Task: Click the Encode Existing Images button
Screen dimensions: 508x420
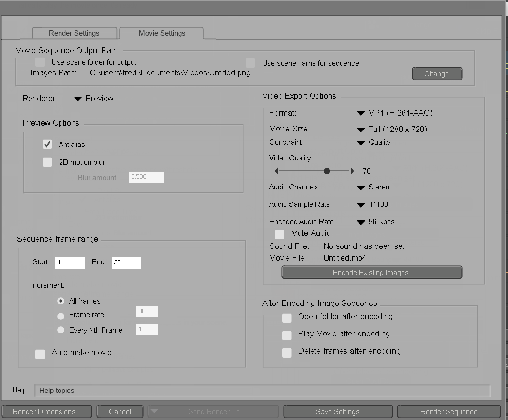Action: click(x=371, y=273)
